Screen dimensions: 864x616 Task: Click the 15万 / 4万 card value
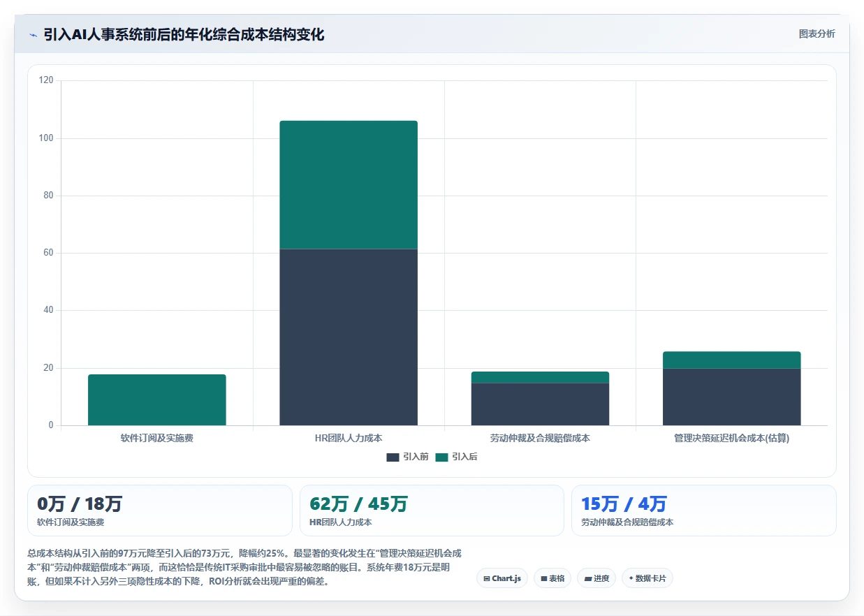coord(624,504)
